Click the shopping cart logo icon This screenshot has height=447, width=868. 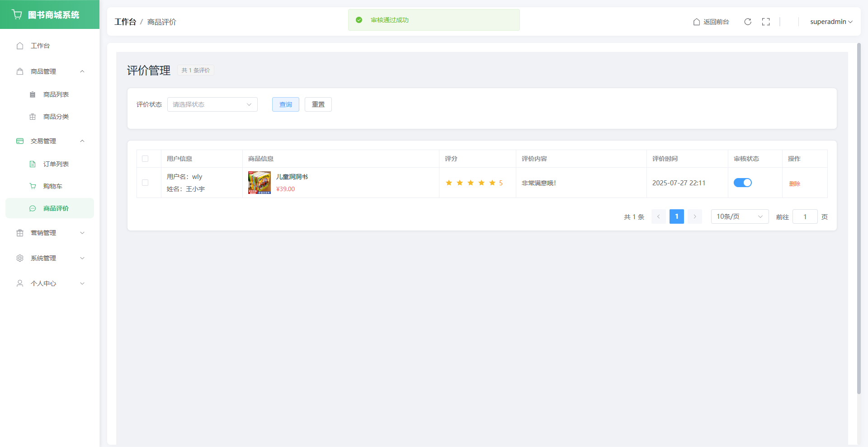17,14
